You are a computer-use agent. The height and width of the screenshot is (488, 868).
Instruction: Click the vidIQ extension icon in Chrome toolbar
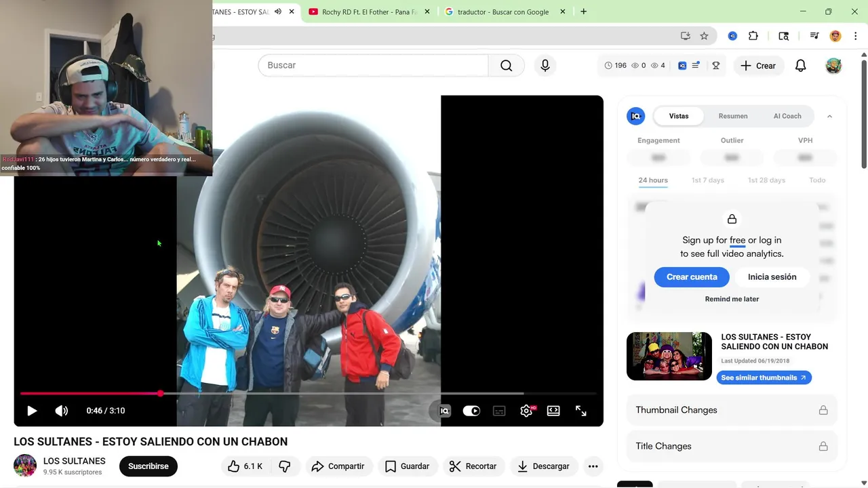pyautogui.click(x=732, y=36)
